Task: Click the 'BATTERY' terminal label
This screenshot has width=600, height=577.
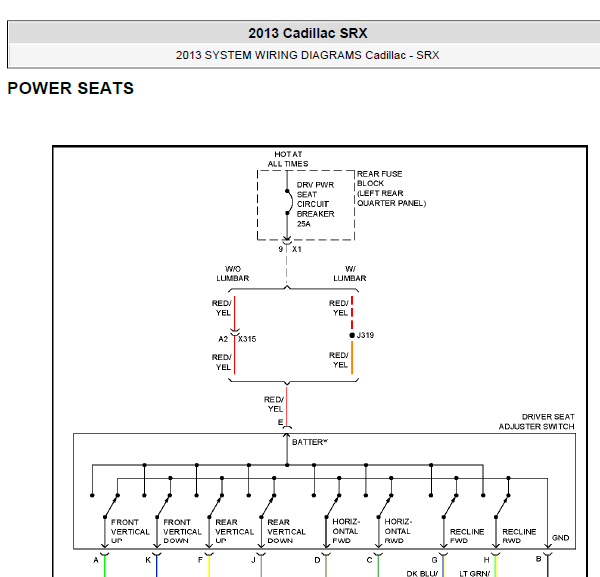Action: point(310,442)
